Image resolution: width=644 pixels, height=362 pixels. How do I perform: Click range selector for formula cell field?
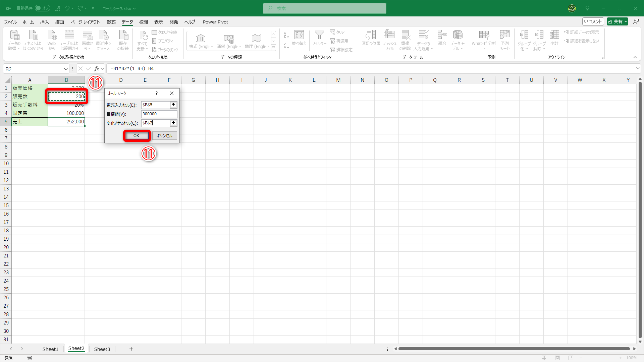coord(173,105)
